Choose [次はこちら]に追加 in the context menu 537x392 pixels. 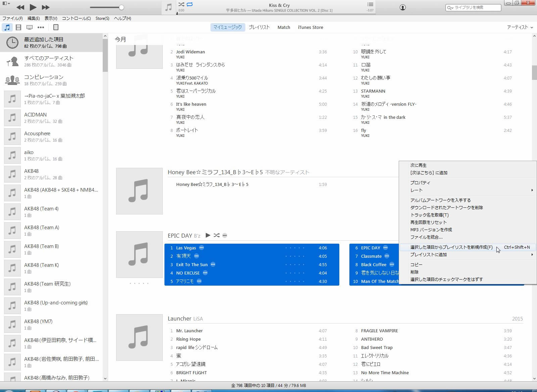[x=468, y=173]
